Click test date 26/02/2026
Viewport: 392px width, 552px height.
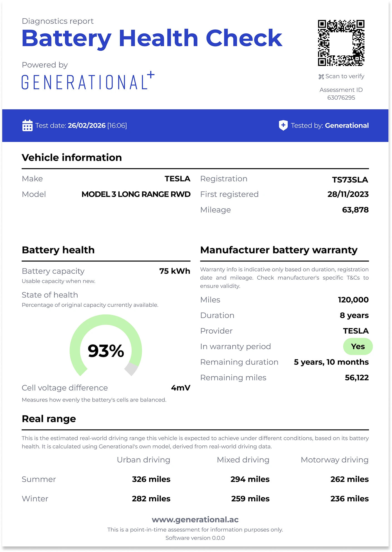pos(87,125)
